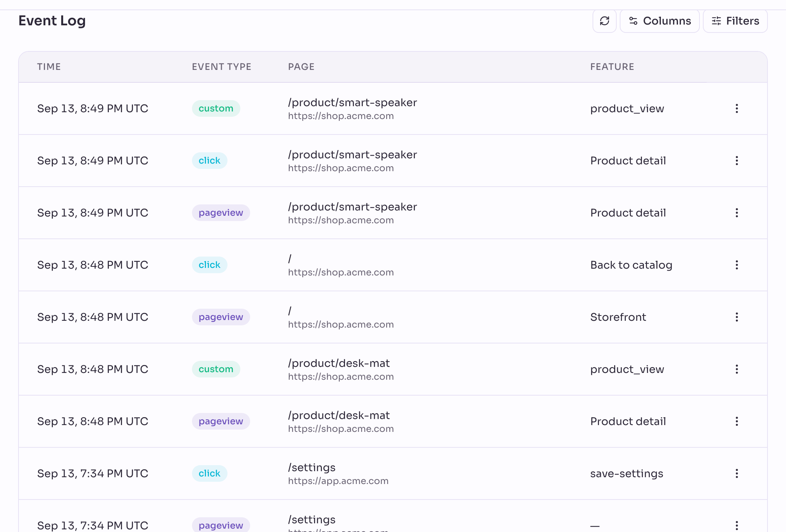
Task: Click pageview badge in desk-mat row
Action: (x=221, y=421)
